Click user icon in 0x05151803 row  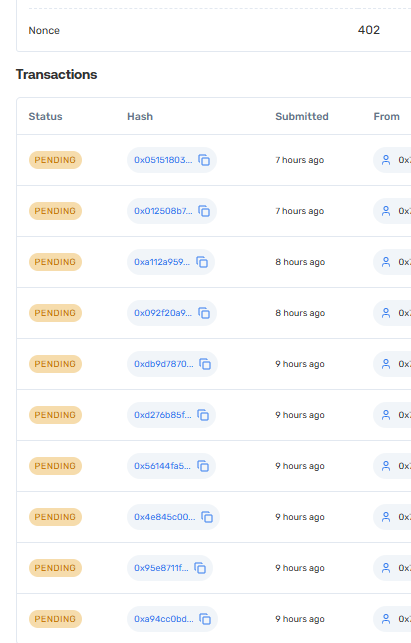pos(386,160)
